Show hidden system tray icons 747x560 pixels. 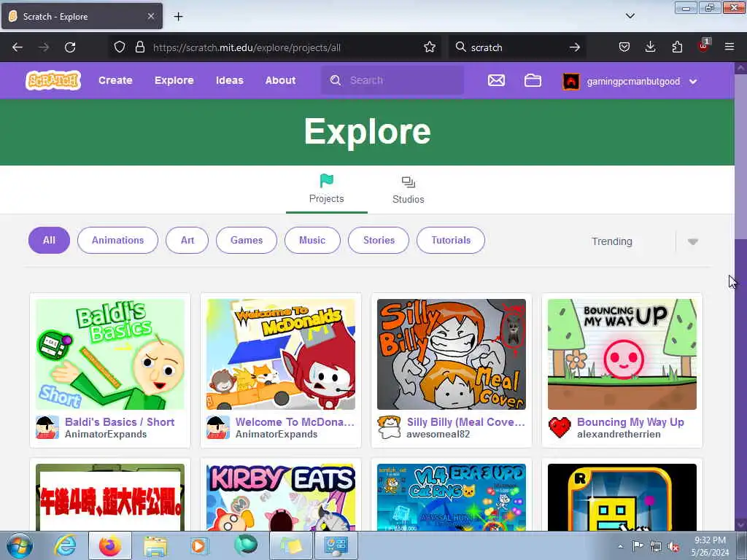click(620, 547)
